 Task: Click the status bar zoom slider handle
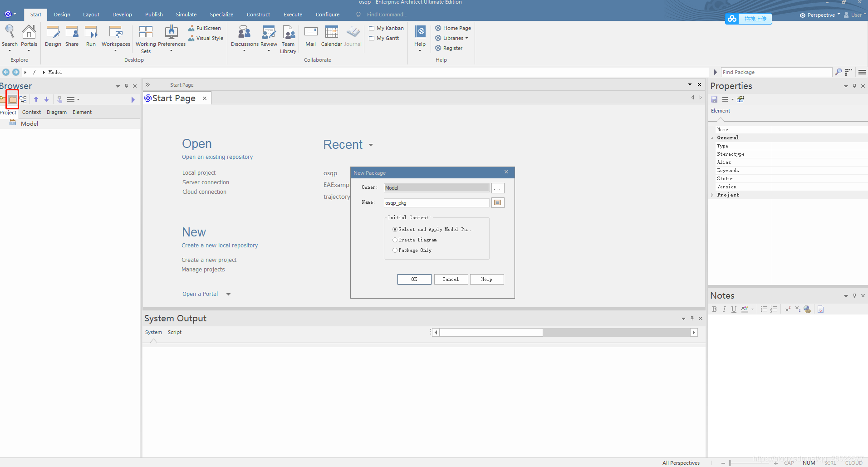click(730, 463)
